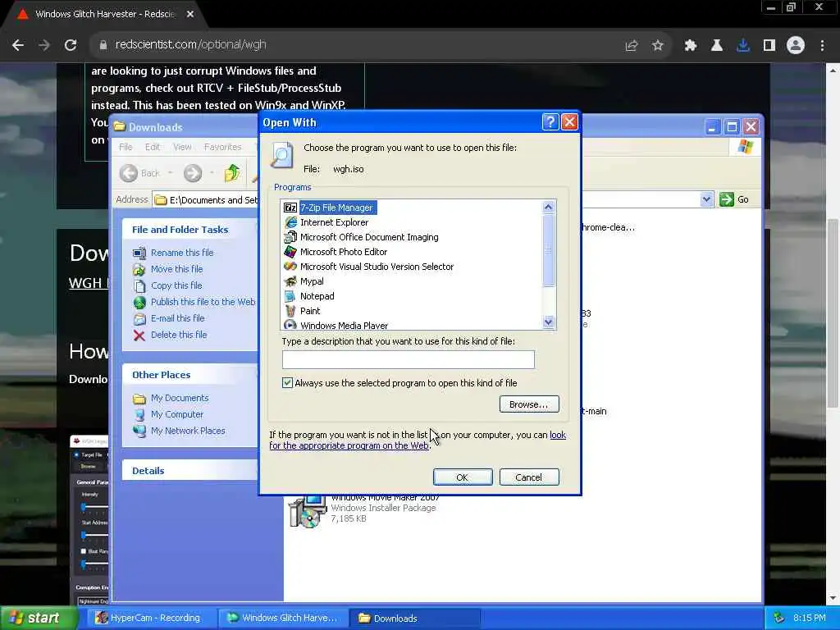Collapse the File and Folder Tasks panel header
This screenshot has width=840, height=630.
[190, 230]
